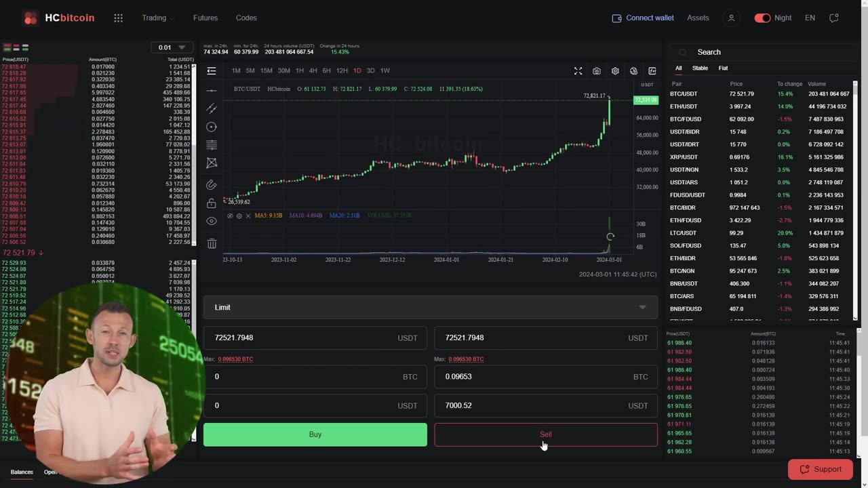Click the Sell button
Image resolution: width=868 pixels, height=488 pixels.
[x=546, y=434]
